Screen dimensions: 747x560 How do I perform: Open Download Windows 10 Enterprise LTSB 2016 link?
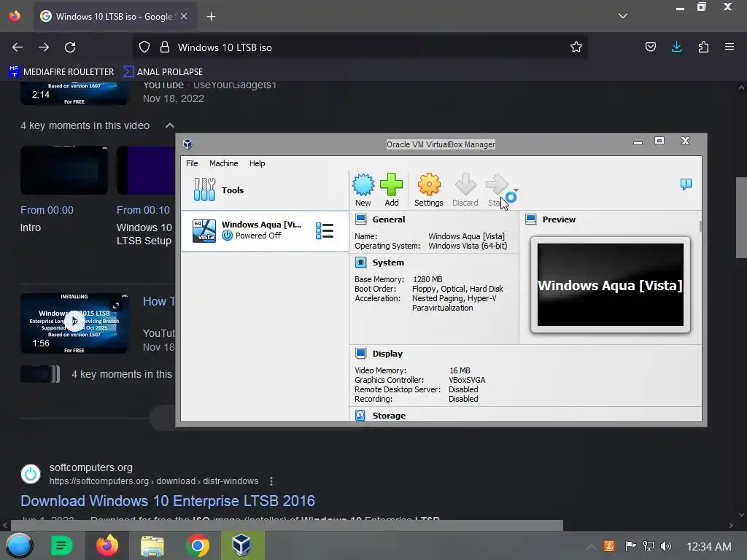coord(168,501)
